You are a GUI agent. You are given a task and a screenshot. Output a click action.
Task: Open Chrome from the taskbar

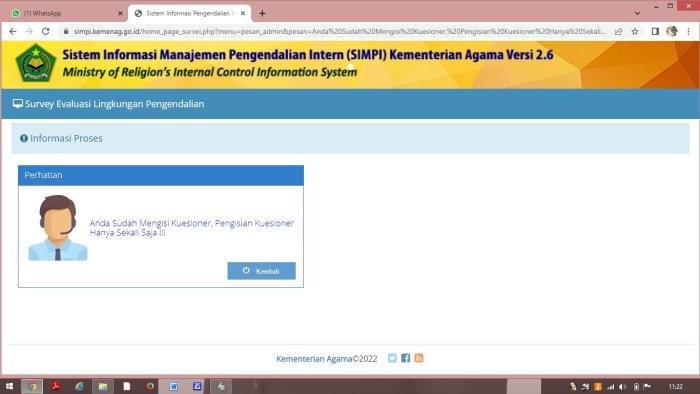(32, 386)
